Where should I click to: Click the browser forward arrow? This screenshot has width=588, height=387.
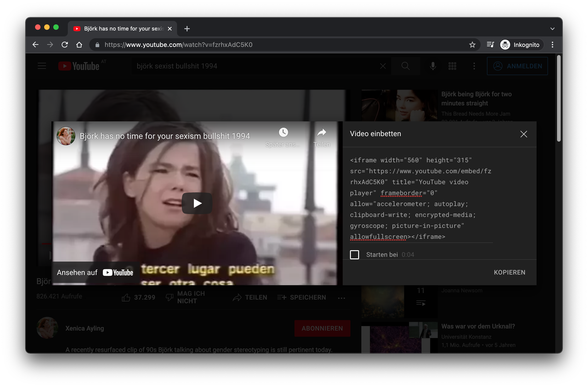(x=50, y=45)
